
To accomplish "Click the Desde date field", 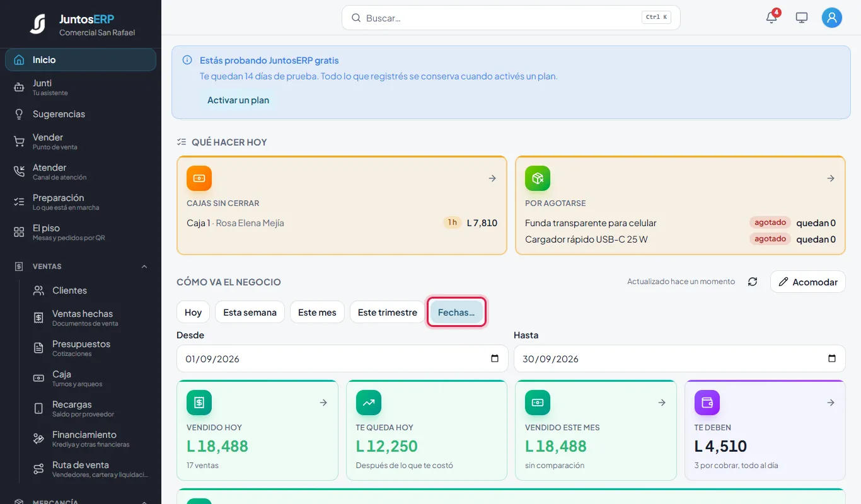I will [342, 358].
